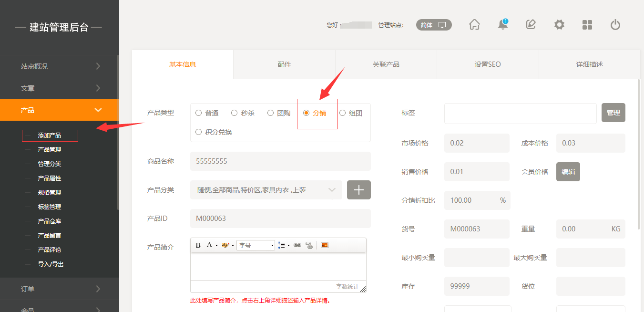Select the 秒杀 product type radio

(235, 113)
